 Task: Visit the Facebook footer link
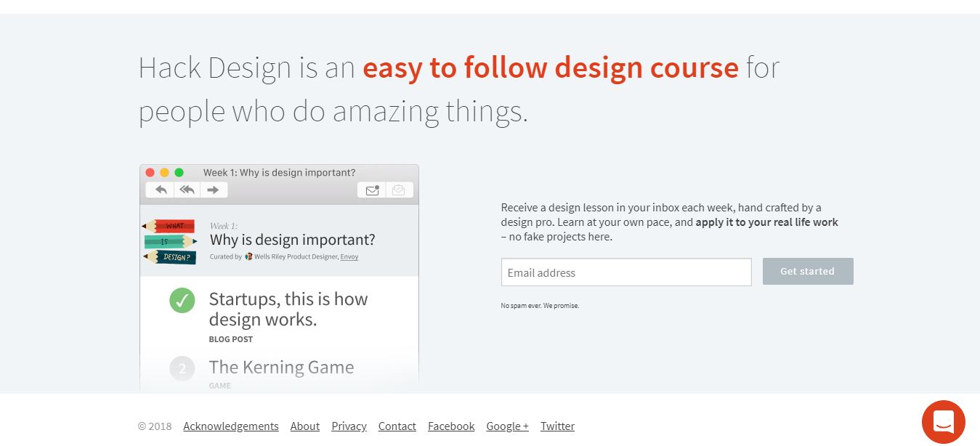click(451, 426)
